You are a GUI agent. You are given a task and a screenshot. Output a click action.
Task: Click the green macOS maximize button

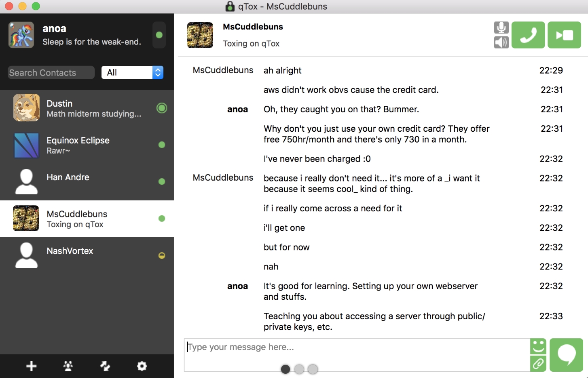[x=36, y=6]
